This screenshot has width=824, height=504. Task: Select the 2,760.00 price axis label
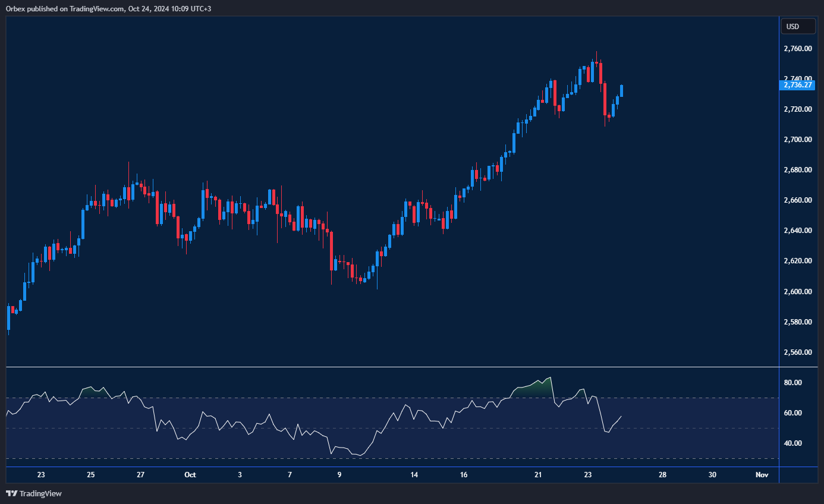click(797, 49)
